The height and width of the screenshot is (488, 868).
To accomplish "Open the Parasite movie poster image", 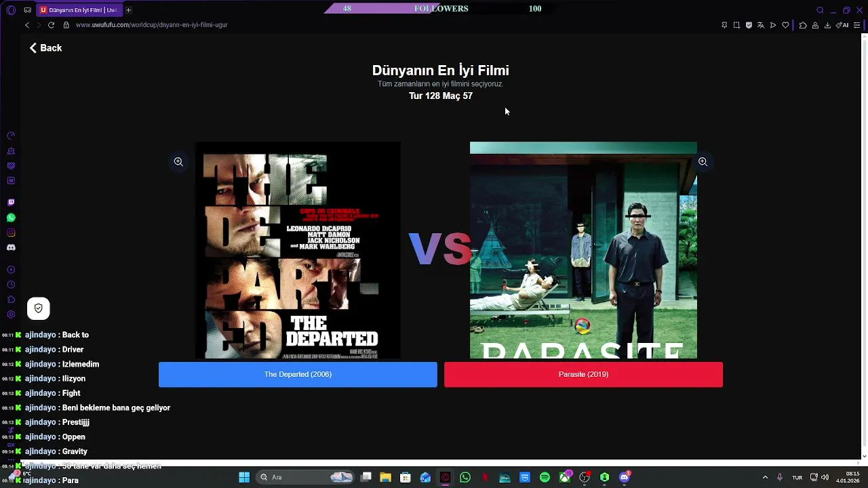I will (x=583, y=250).
